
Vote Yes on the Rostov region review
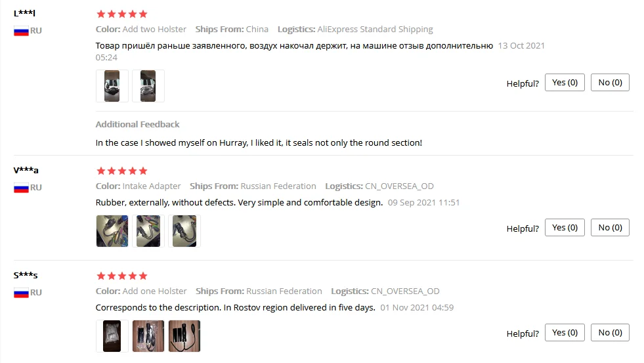click(565, 333)
